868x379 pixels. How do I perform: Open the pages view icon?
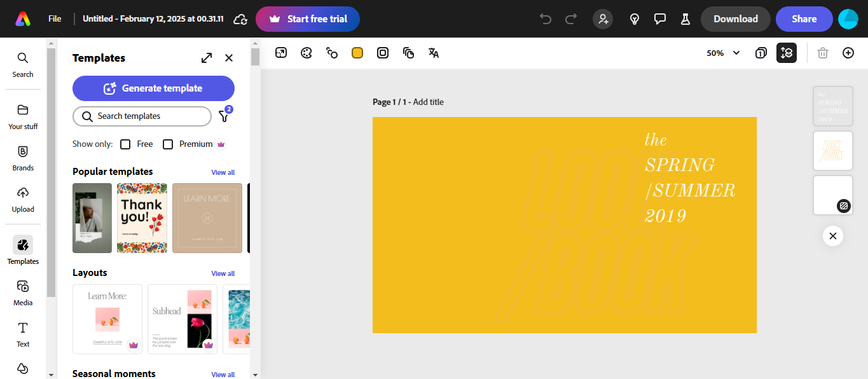pos(761,53)
